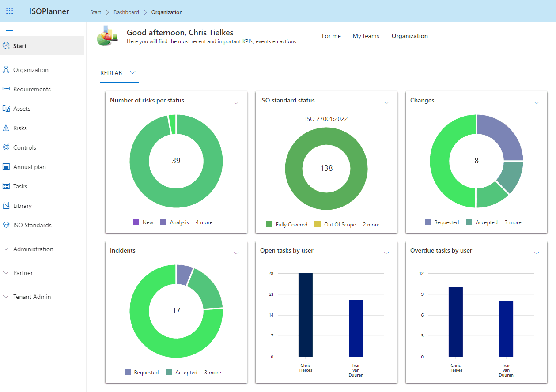Switch to the My teams tab
Screen dimensions: 556x392
coord(366,36)
